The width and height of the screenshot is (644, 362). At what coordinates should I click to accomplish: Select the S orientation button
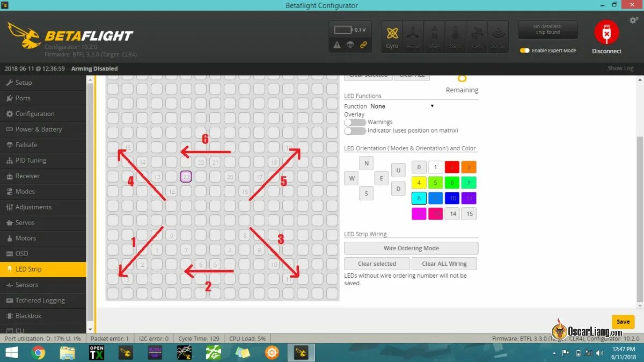click(x=367, y=193)
